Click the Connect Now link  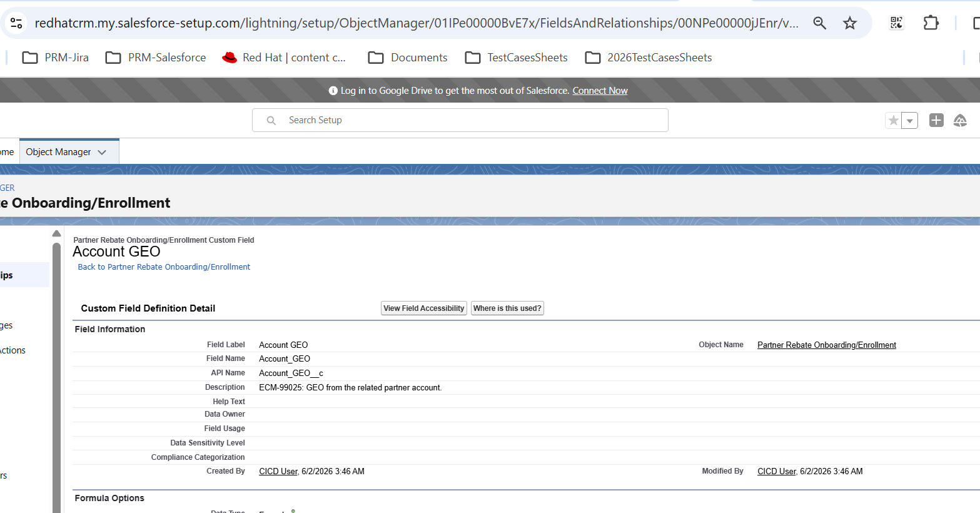point(600,91)
